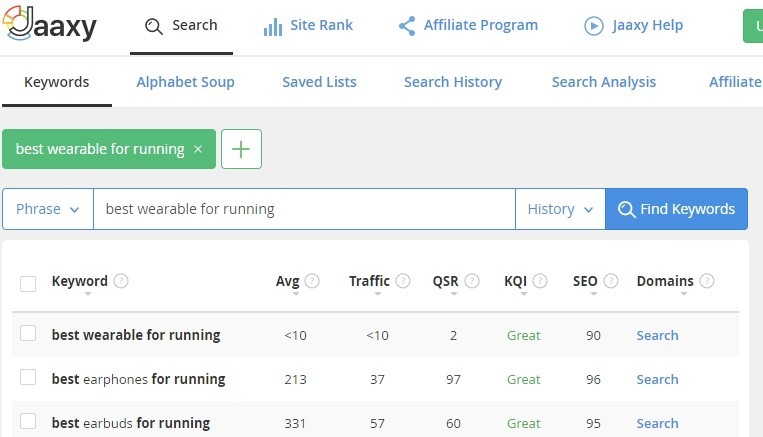Click the Avg value 331

coord(295,423)
